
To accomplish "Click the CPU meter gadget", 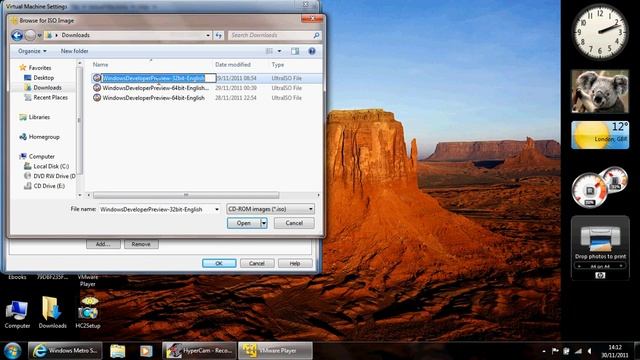I will pyautogui.click(x=599, y=187).
